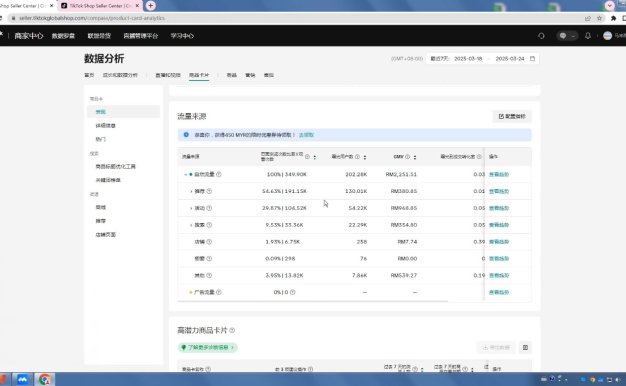Image resolution: width=626 pixels, height=386 pixels.
Task: Close the active TikTok Shop Seller Center tab
Action: [x=137, y=6]
